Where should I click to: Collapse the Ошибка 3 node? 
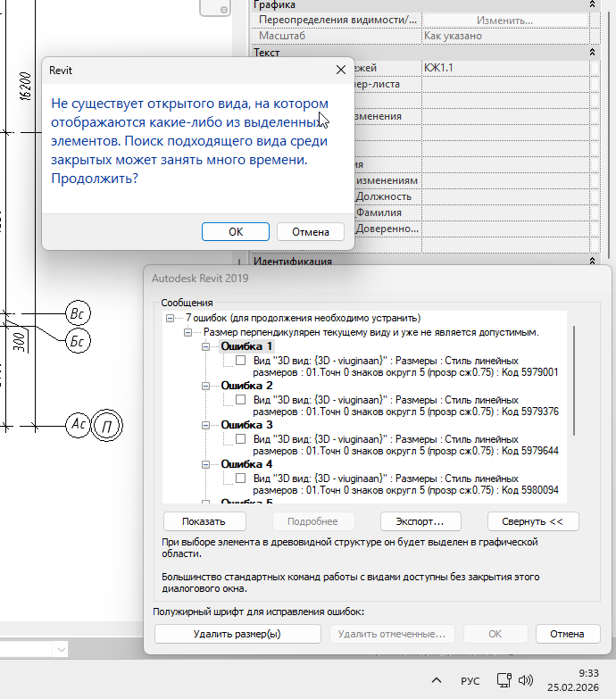205,425
